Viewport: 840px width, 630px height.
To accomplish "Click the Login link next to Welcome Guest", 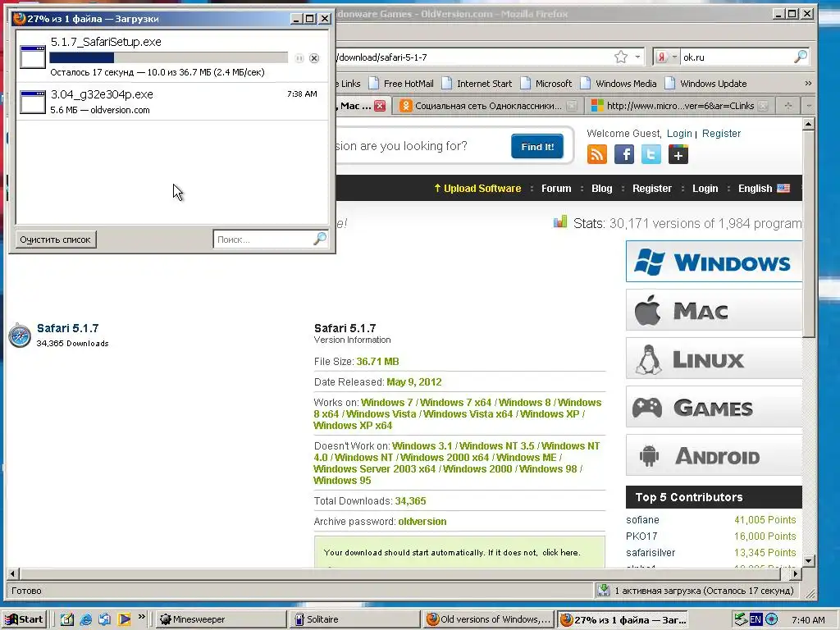I will [x=679, y=134].
